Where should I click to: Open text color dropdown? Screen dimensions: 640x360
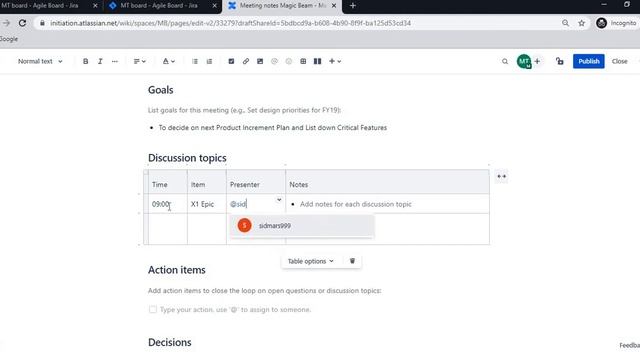point(169,61)
